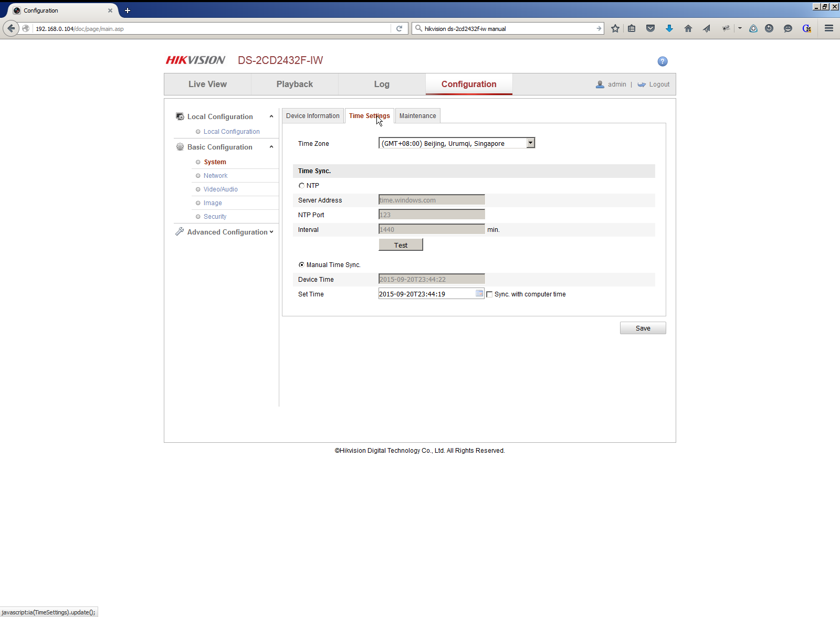The image size is (840, 617).
Task: Switch to the Live View tab
Action: click(207, 84)
